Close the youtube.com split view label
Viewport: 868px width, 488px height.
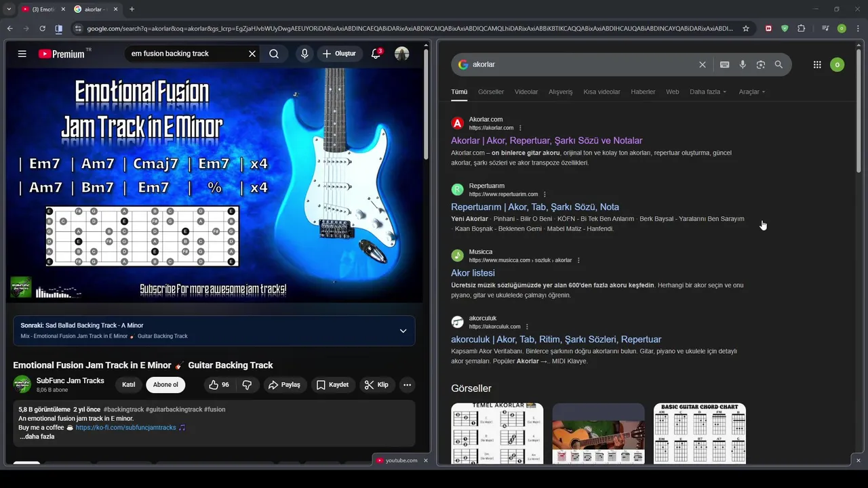point(426,460)
